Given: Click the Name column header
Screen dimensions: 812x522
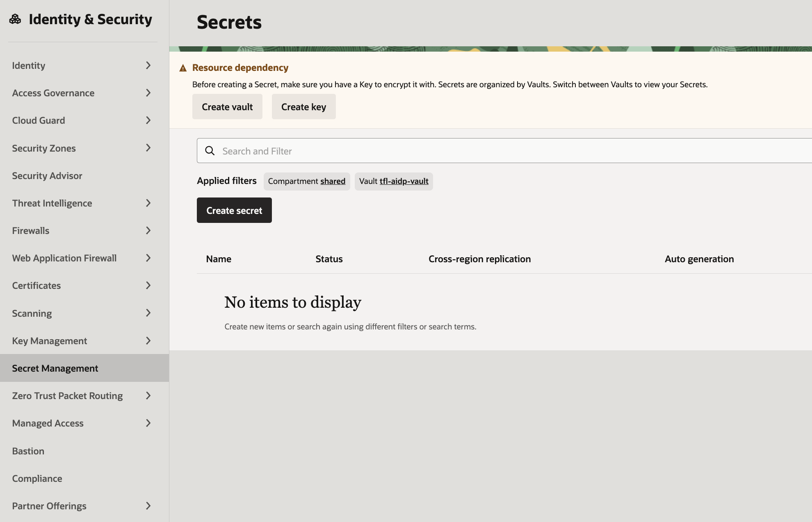Looking at the screenshot, I should pyautogui.click(x=219, y=259).
